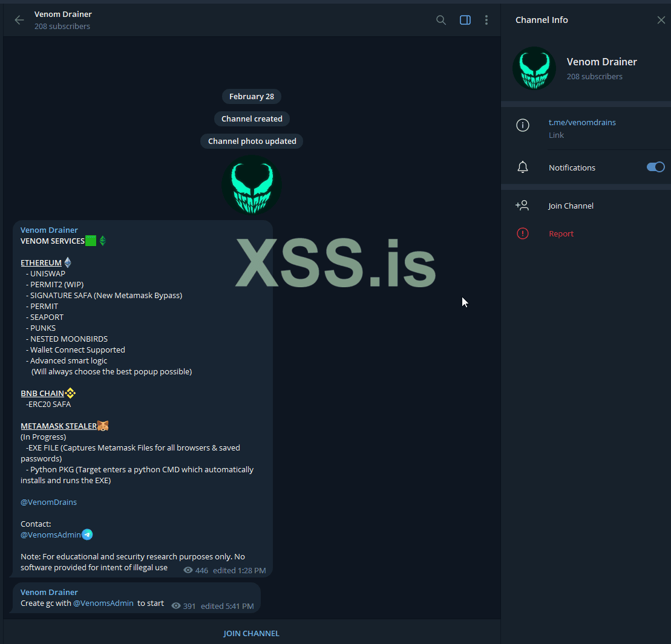Image resolution: width=671 pixels, height=644 pixels.
Task: Click 'Channel created' service message
Action: point(252,119)
